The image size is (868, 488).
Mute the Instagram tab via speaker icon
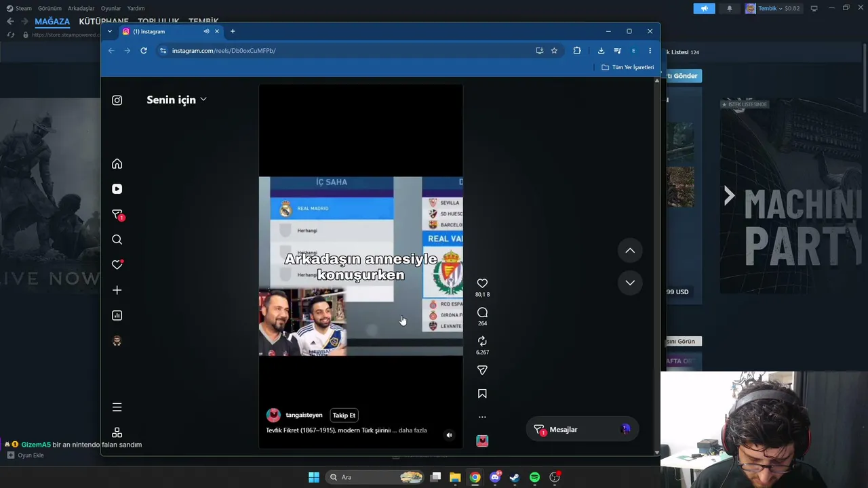pos(206,31)
